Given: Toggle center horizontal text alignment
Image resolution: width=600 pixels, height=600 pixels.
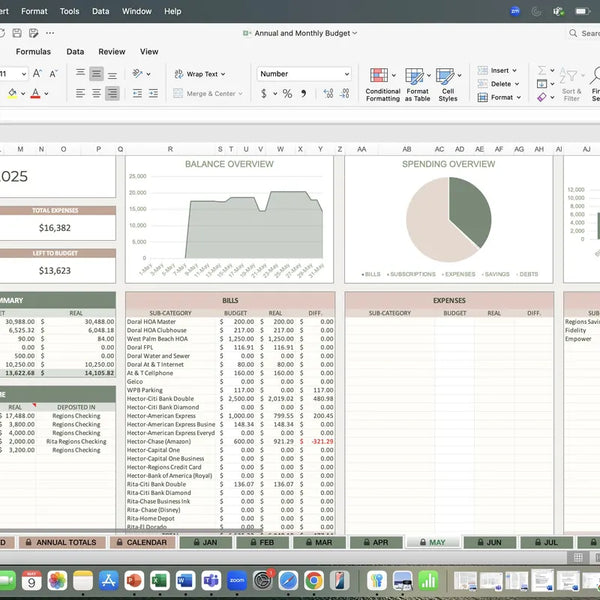Looking at the screenshot, I should pos(96,74).
